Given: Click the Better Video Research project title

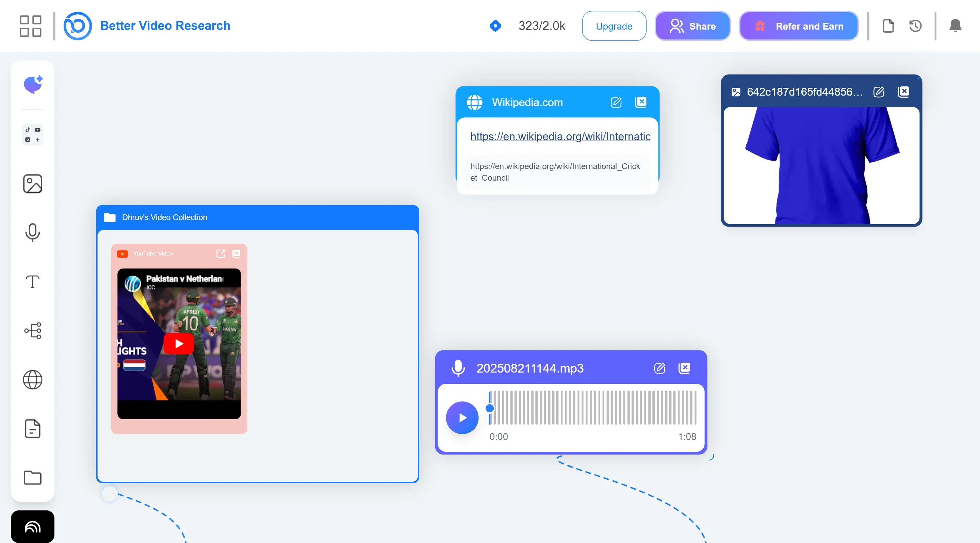Looking at the screenshot, I should (165, 26).
